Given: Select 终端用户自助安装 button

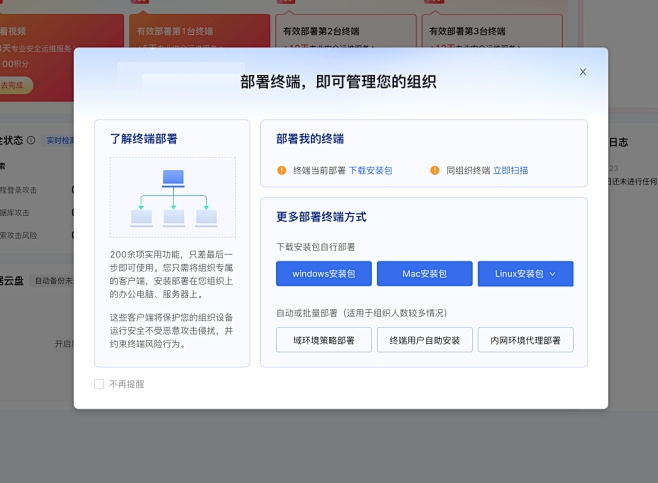Looking at the screenshot, I should pos(424,340).
